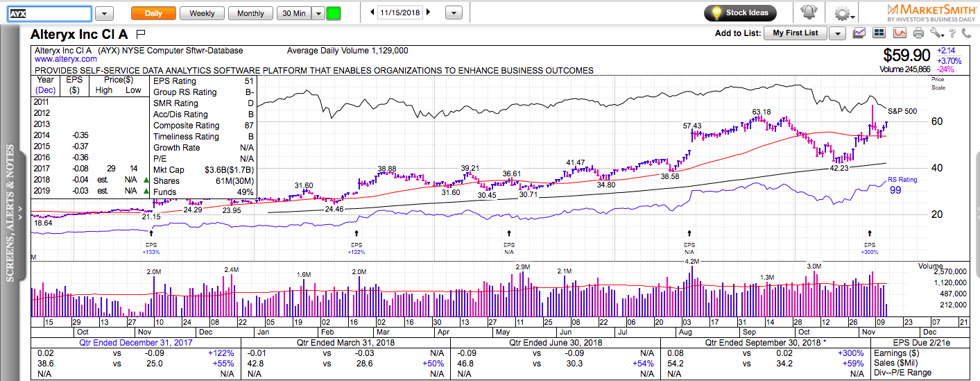Switch to the multi-chart grid view icon

(x=879, y=33)
